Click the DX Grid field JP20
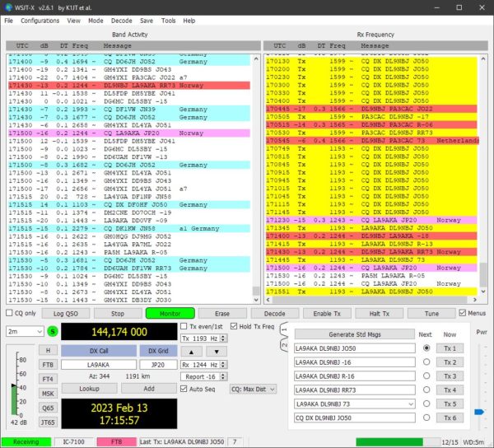The image size is (494, 448). [158, 365]
